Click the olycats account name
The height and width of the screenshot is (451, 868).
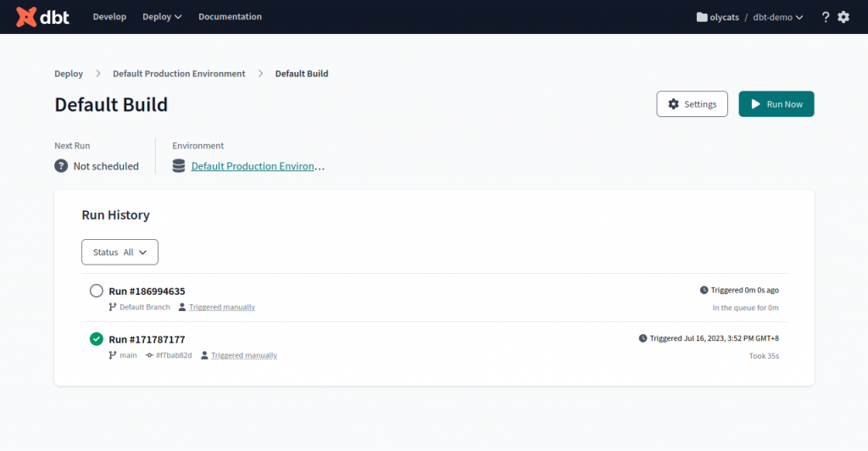point(724,17)
